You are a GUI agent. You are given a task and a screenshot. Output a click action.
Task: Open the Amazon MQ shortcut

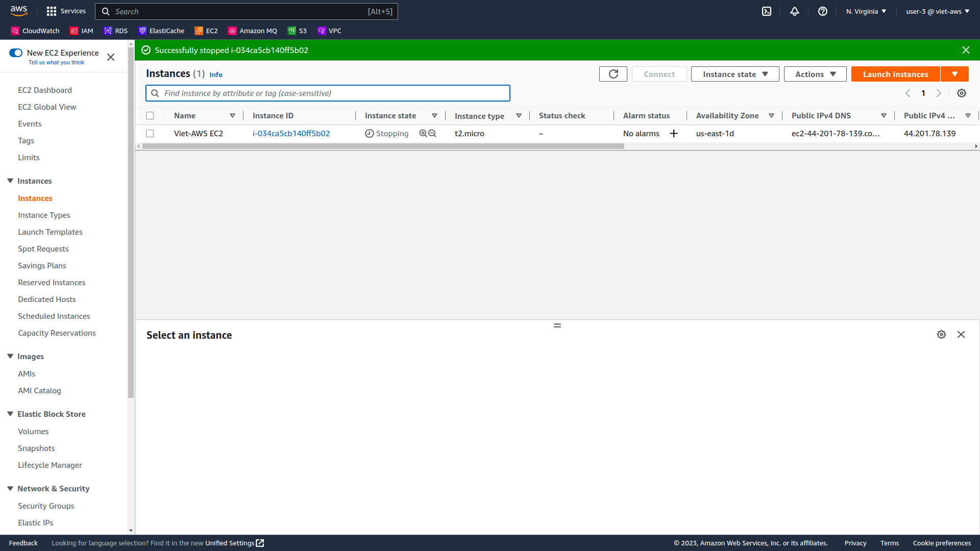(x=253, y=31)
